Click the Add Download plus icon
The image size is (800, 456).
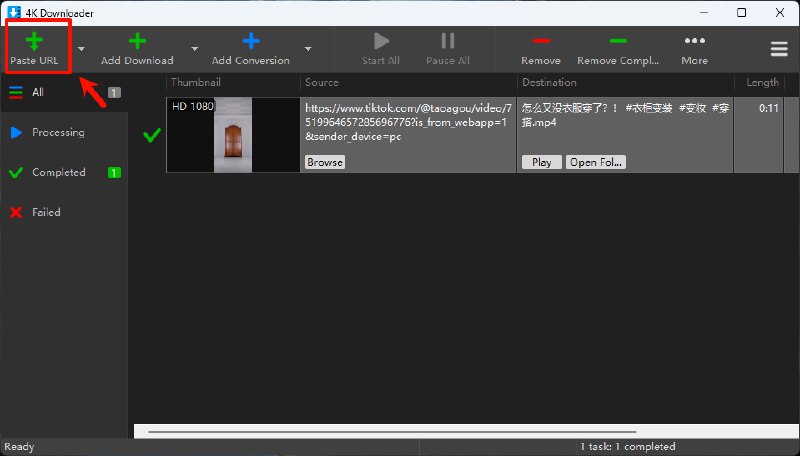pos(137,42)
